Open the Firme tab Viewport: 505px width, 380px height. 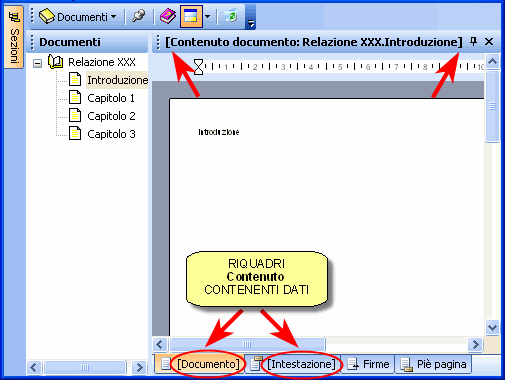pyautogui.click(x=368, y=364)
